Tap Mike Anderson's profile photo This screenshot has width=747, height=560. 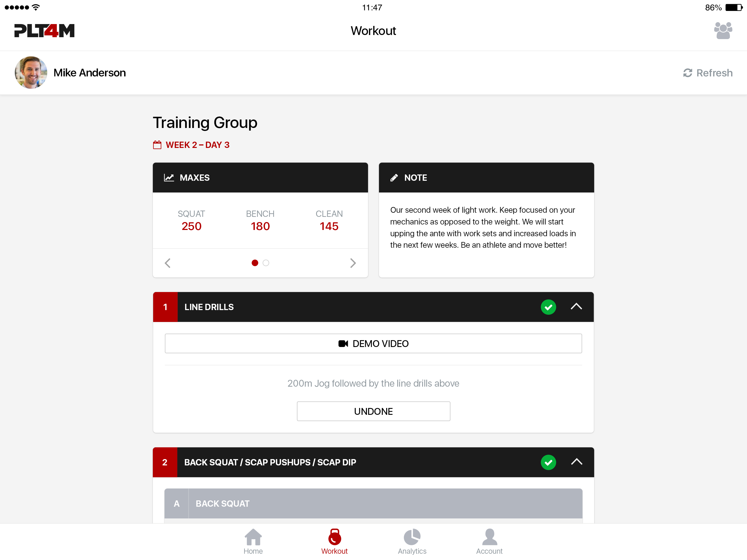31,73
